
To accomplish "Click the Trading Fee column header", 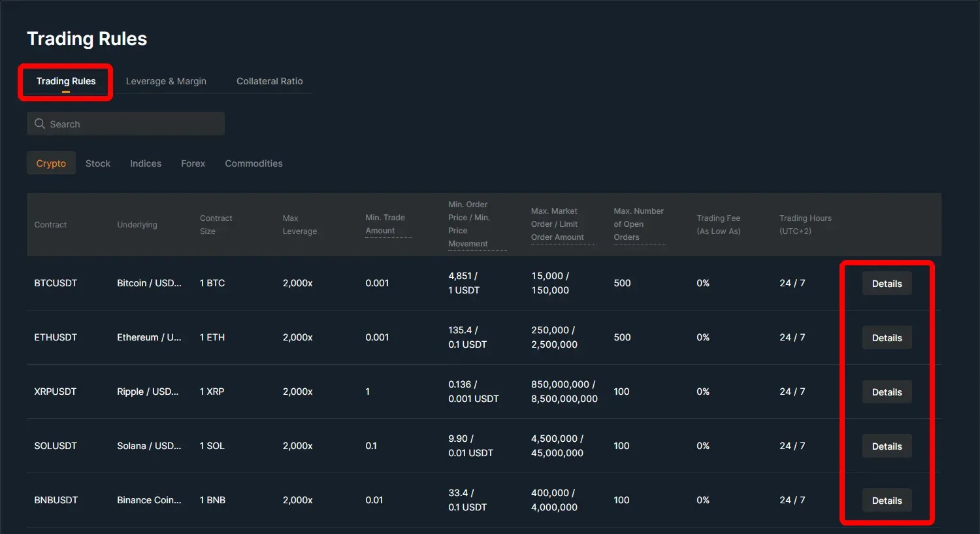I will (x=719, y=225).
